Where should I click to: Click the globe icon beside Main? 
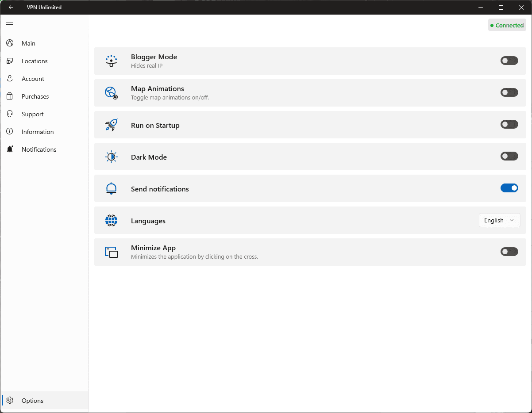tap(10, 43)
